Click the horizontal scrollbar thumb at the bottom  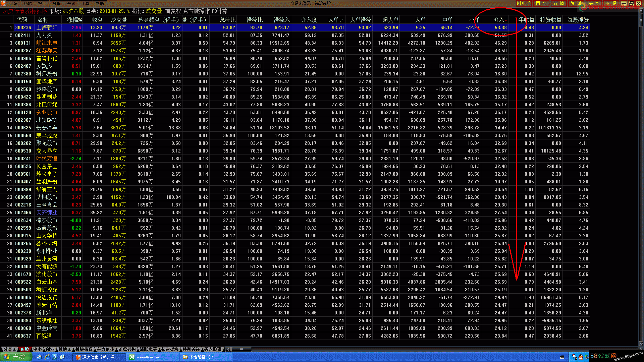(241, 349)
